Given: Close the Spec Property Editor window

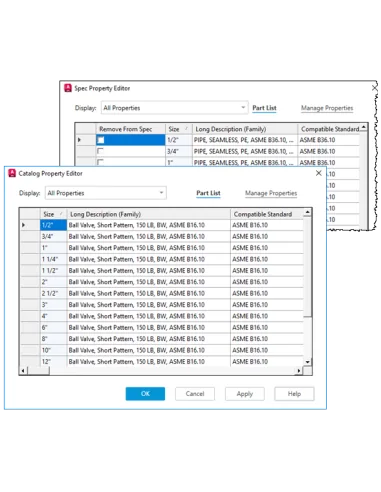Looking at the screenshot, I should click(375, 88).
